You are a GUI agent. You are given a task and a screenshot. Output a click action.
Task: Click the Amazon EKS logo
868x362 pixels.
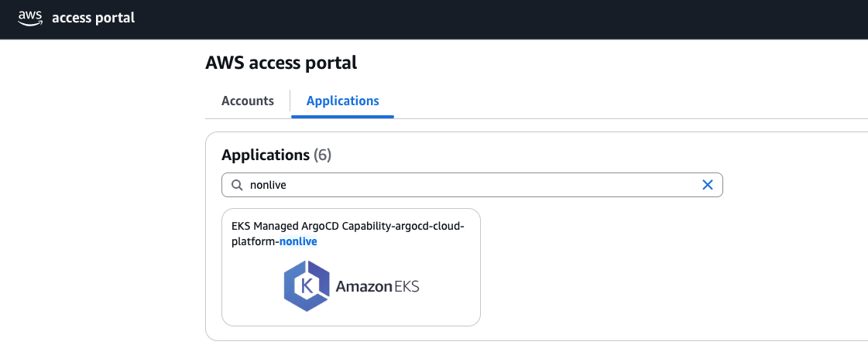tap(352, 286)
